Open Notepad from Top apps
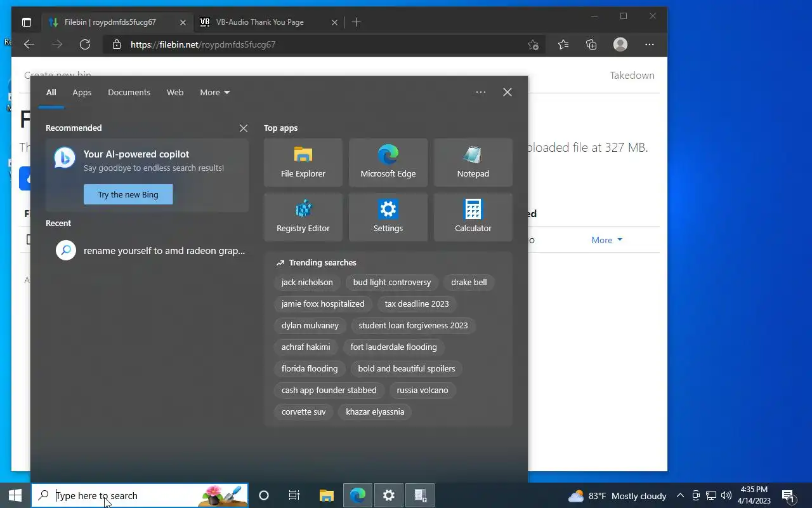The image size is (812, 508). pyautogui.click(x=473, y=163)
